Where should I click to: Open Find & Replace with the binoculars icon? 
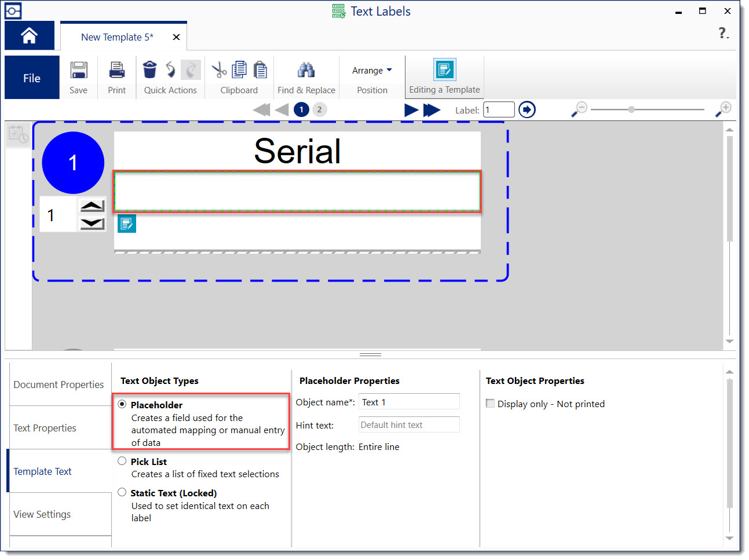[306, 68]
